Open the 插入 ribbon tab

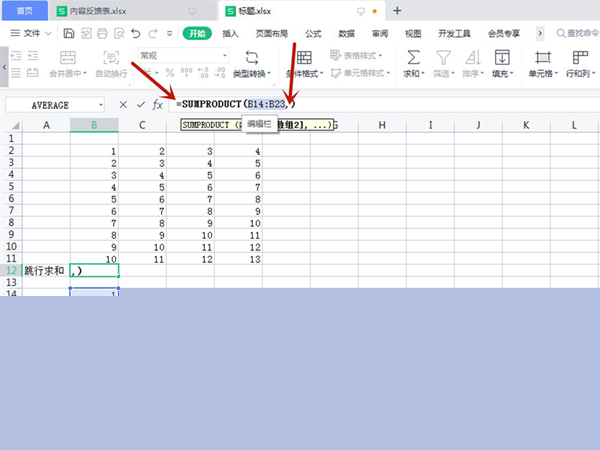coord(230,34)
